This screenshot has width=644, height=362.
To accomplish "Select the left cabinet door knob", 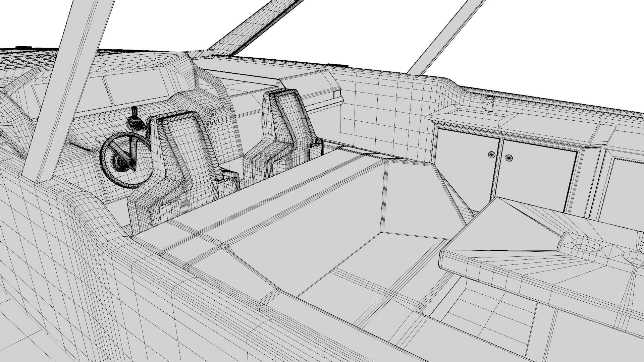I will click(x=491, y=154).
